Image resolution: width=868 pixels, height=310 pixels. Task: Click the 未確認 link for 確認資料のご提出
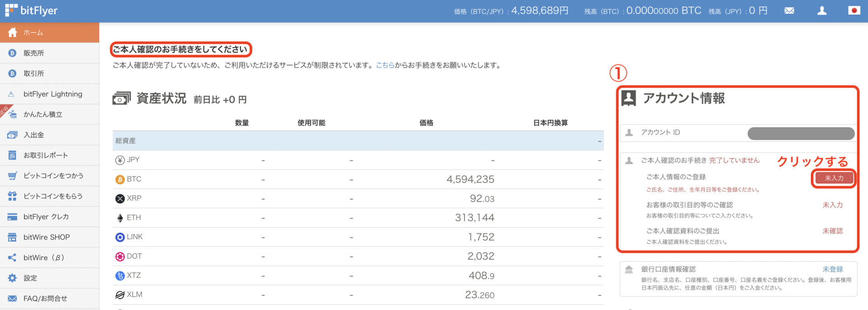click(x=832, y=231)
